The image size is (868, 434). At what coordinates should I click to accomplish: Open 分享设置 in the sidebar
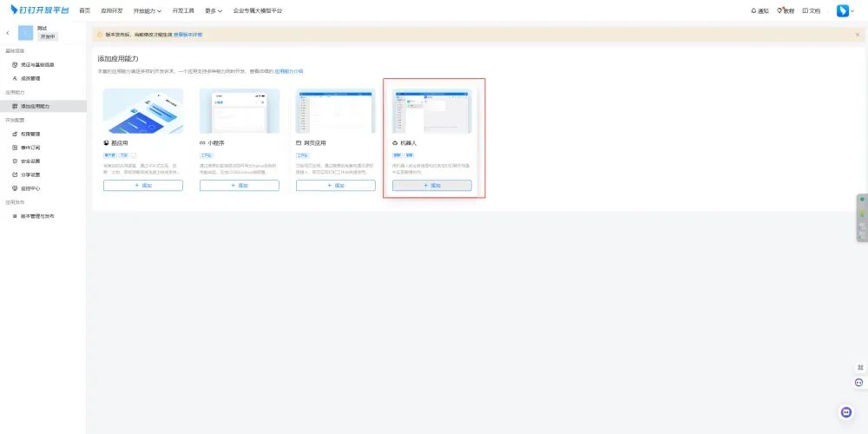pyautogui.click(x=30, y=175)
